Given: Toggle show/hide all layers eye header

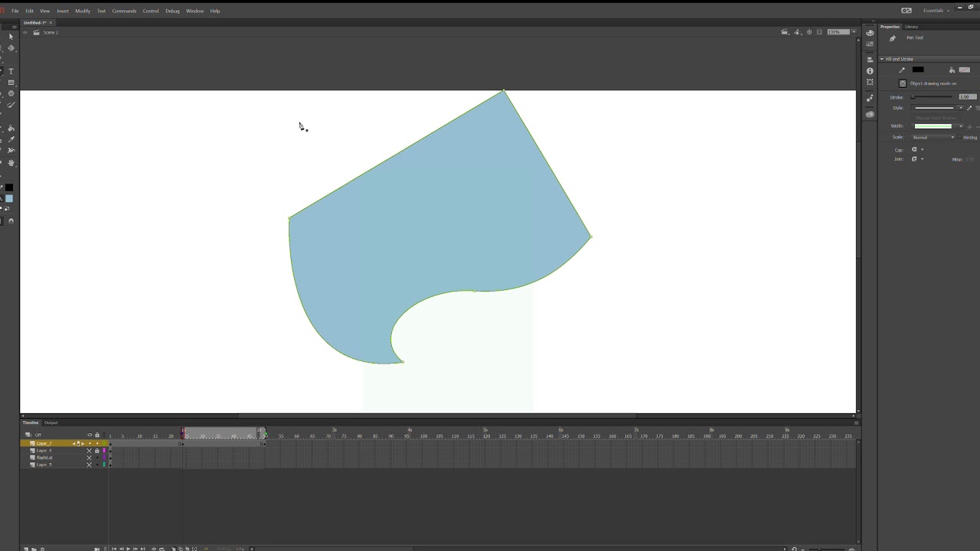Looking at the screenshot, I should pos(90,435).
